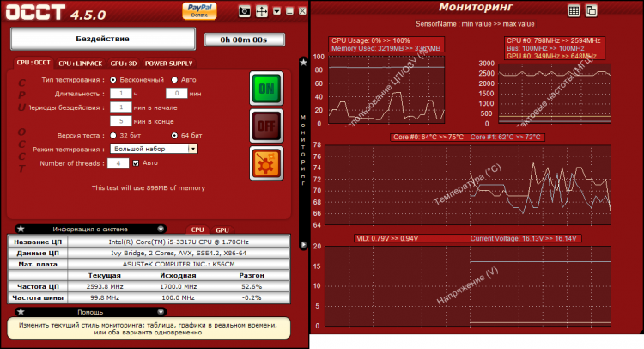The width and height of the screenshot is (644, 349).
Task: Click the monitoring window layout icon
Action: pos(591,10)
